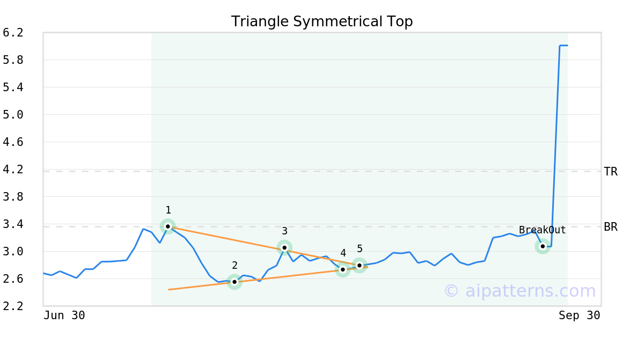Image resolution: width=644 pixels, height=338 pixels.
Task: Click the 5.0 y-axis label
Action: (13, 115)
